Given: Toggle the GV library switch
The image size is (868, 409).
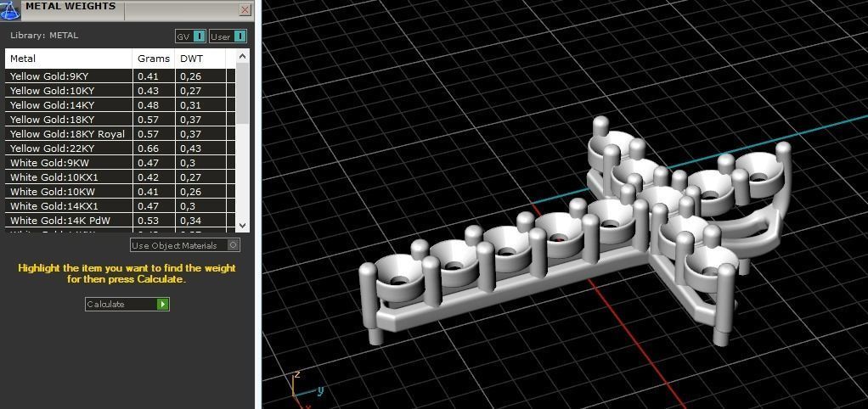Looking at the screenshot, I should (x=200, y=36).
